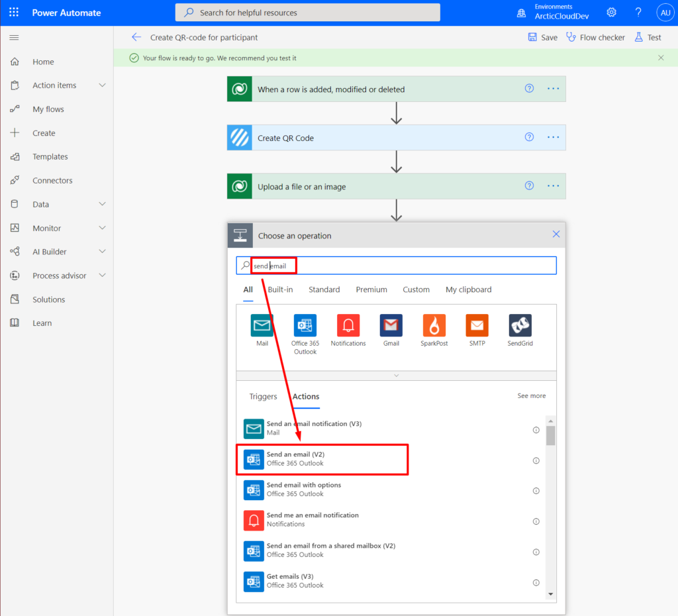Screen dimensions: 678x616
Task: Click the operation search field containing 'send email'
Action: 396,266
